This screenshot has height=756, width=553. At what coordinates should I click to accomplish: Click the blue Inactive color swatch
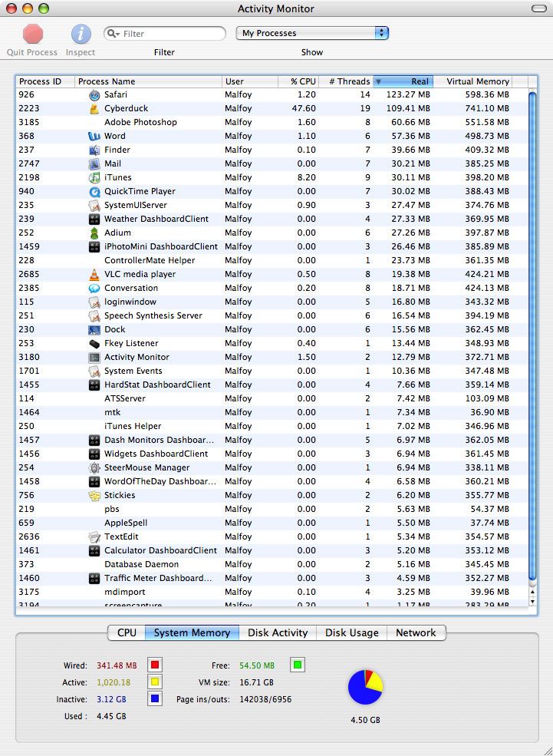point(155,698)
